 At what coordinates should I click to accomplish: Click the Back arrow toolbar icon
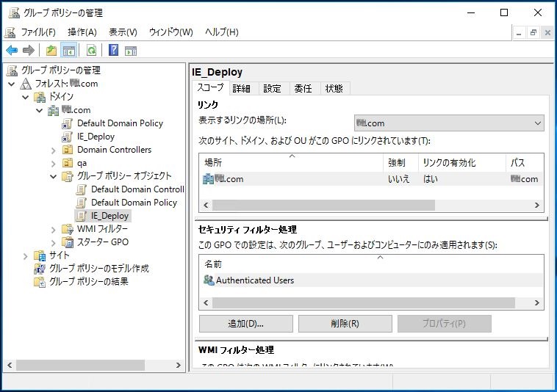(12, 51)
